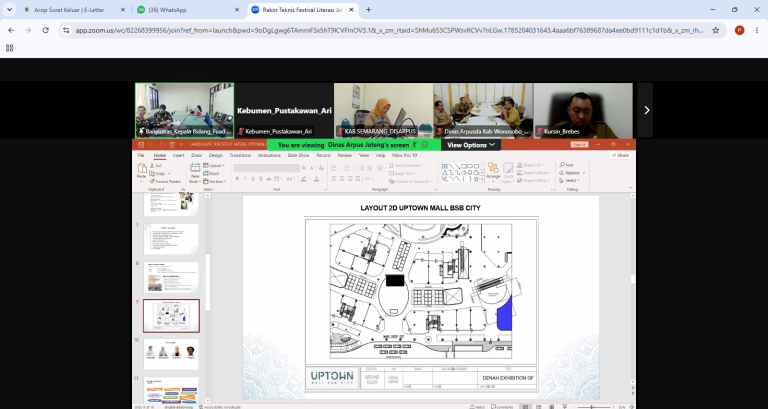Toggle Underline formatting in the Font group

click(252, 179)
